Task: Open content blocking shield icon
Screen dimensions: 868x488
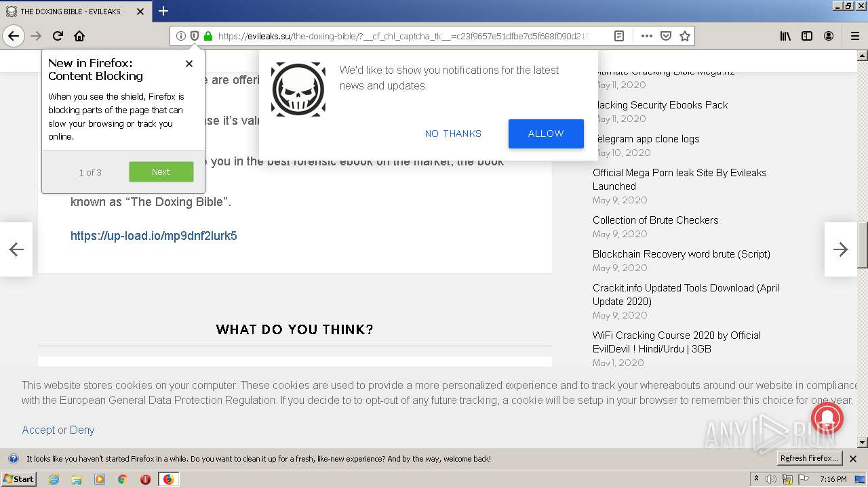Action: point(195,36)
